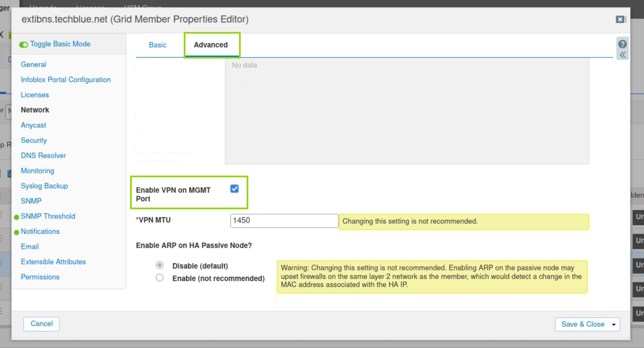
Task: Select Enable (not recommended) radio button
Action: [160, 278]
